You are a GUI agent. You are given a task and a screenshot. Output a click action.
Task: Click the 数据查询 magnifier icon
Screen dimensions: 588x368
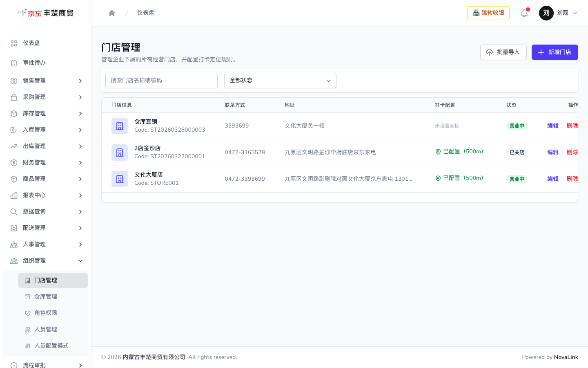[14, 212]
